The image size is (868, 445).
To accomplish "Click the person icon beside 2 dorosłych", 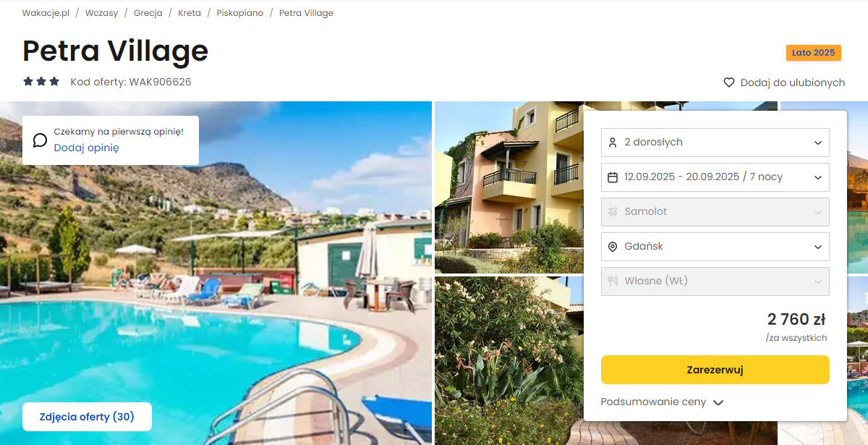I will tap(613, 143).
